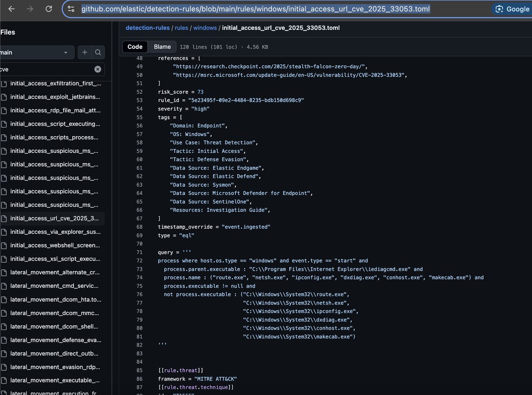532x395 pixels.
Task: Click file icon beside initial_access_webshell_screen
Action: pos(4,245)
